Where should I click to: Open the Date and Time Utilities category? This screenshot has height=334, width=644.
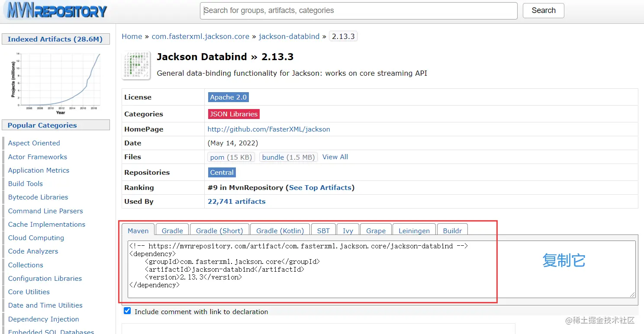click(45, 305)
